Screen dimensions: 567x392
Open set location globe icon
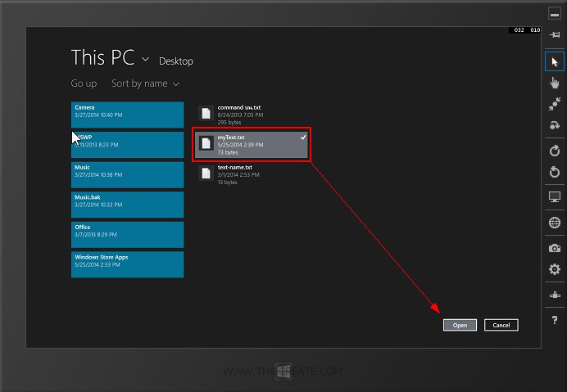click(x=555, y=223)
